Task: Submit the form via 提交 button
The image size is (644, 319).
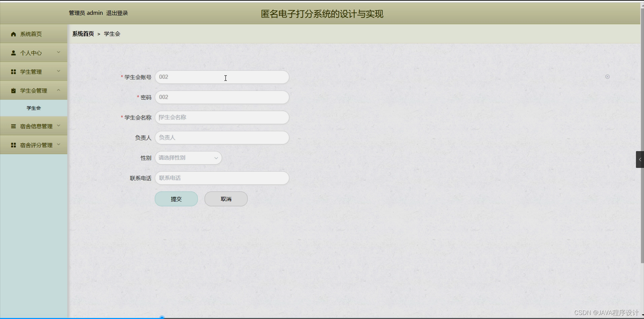Action: click(176, 199)
